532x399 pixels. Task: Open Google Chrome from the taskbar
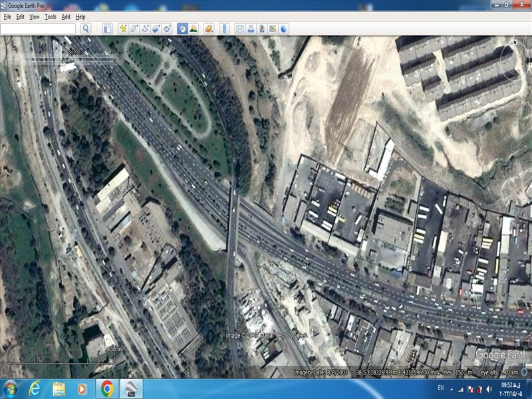click(106, 388)
